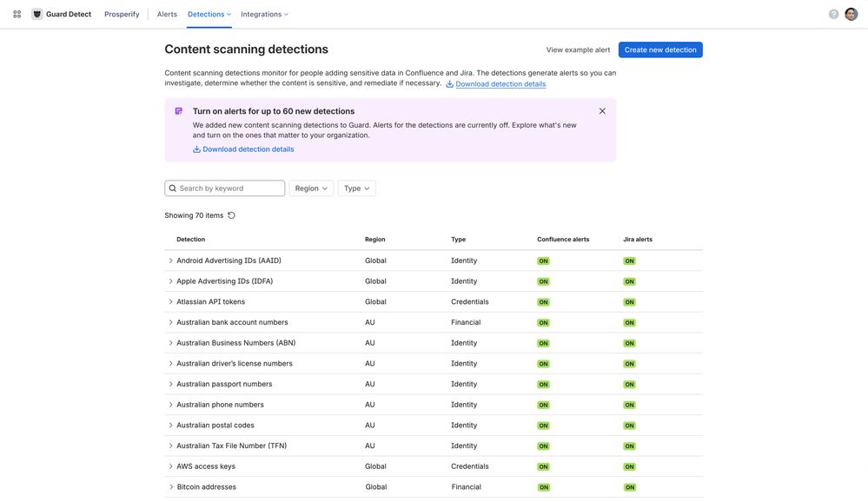The image size is (868, 502).
Task: Click the magnifier icon in search box
Action: [173, 188]
